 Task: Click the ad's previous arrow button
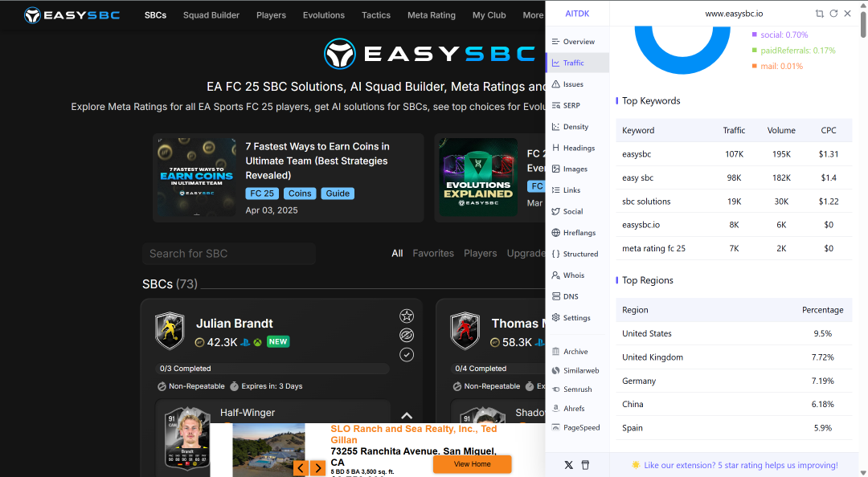pyautogui.click(x=301, y=468)
